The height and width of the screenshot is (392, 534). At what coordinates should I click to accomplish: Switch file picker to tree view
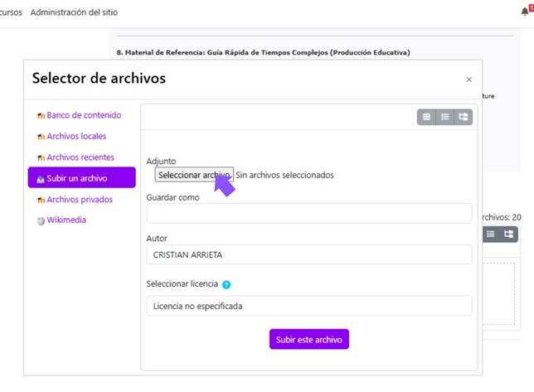464,117
